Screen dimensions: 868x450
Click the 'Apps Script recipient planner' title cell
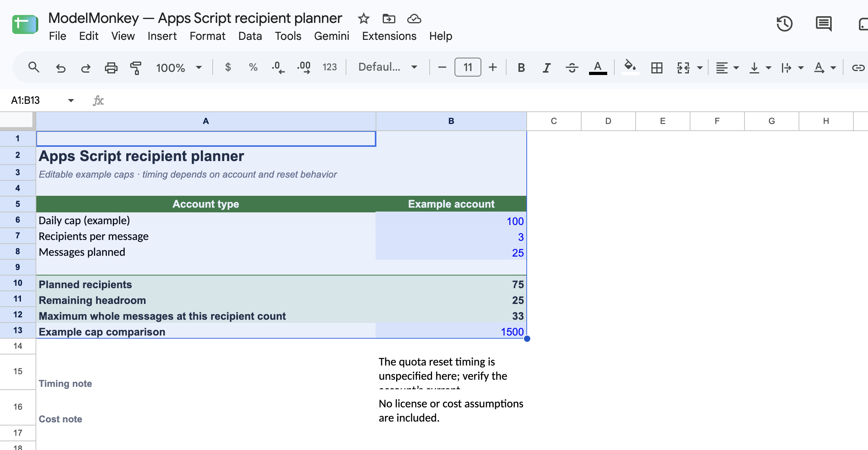206,156
